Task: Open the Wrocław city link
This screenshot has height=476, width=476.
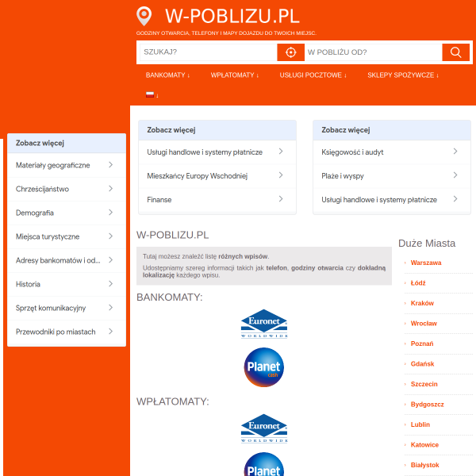Action: click(x=424, y=324)
